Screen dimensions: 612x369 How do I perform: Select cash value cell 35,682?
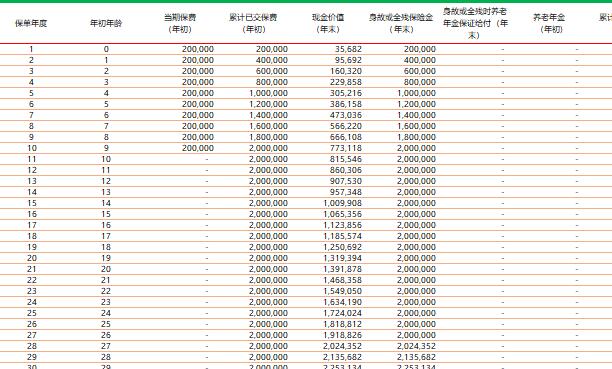click(348, 49)
